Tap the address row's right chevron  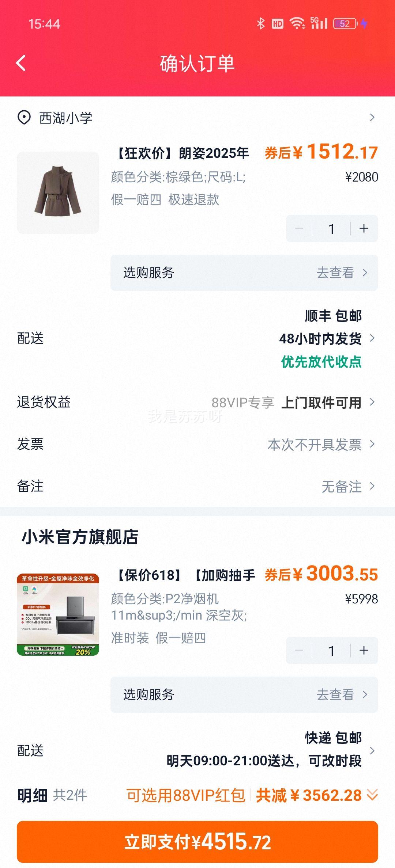coord(372,118)
